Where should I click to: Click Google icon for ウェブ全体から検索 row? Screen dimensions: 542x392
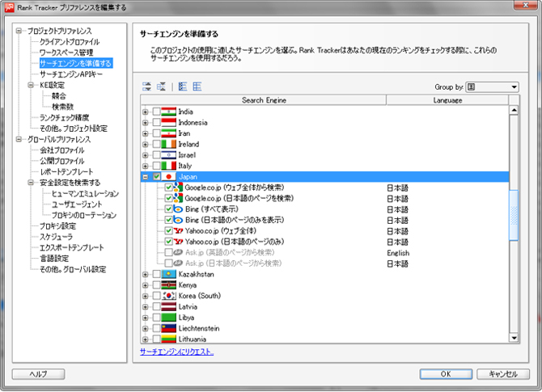pyautogui.click(x=178, y=188)
